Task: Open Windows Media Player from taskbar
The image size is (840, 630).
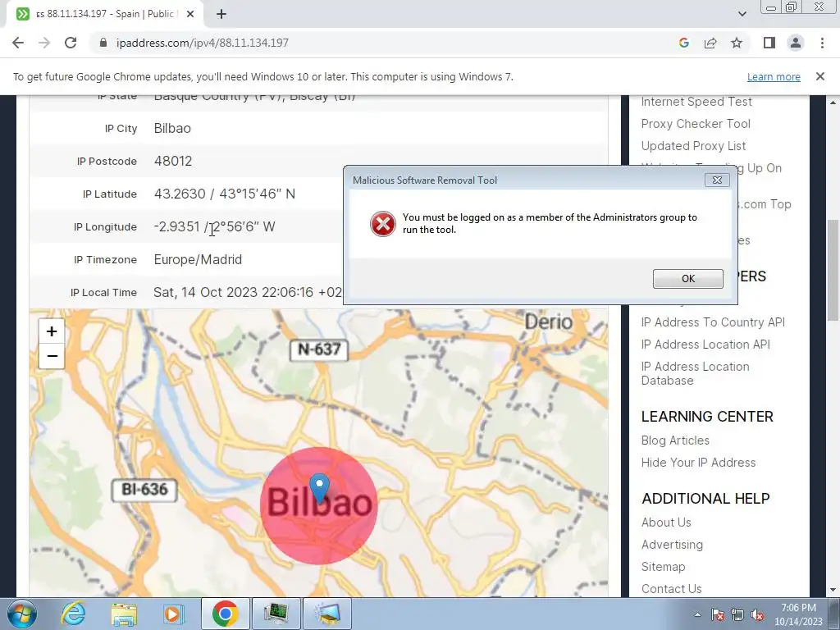Action: point(173,614)
